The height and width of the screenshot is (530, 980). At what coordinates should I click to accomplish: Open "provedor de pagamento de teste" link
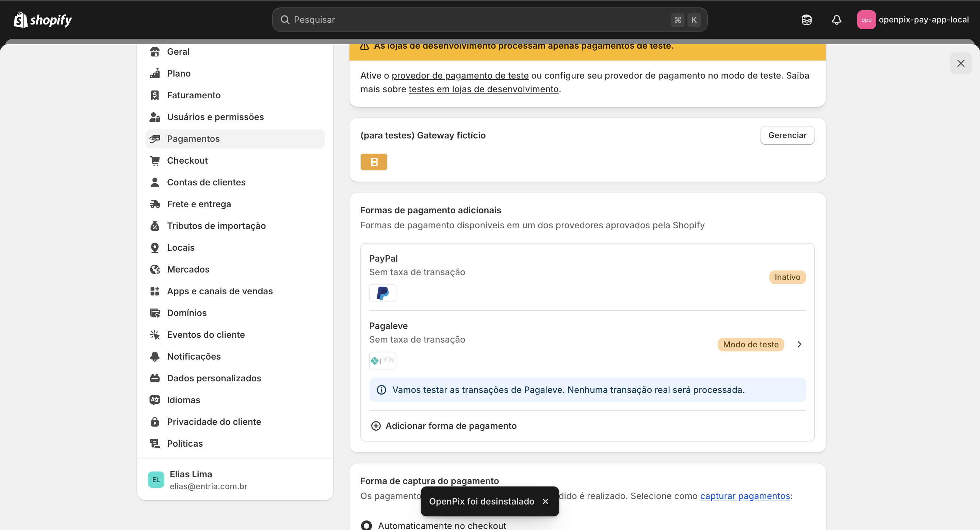pyautogui.click(x=460, y=75)
